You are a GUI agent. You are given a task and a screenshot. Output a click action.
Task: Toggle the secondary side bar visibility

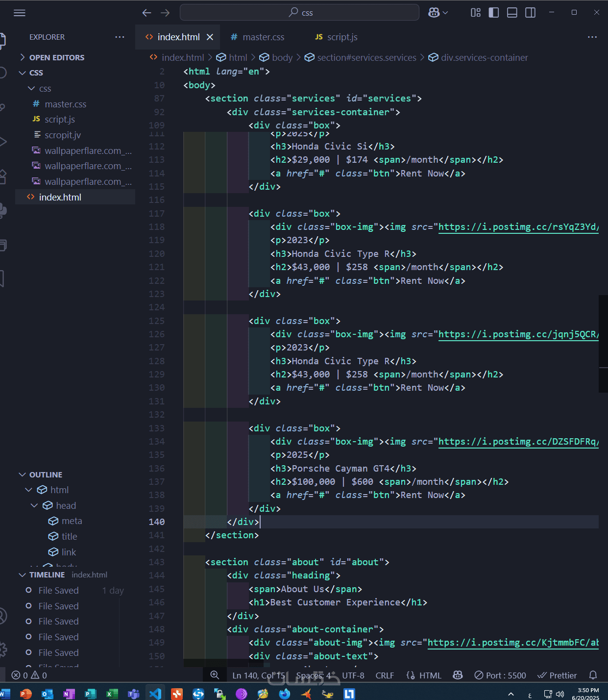(530, 13)
